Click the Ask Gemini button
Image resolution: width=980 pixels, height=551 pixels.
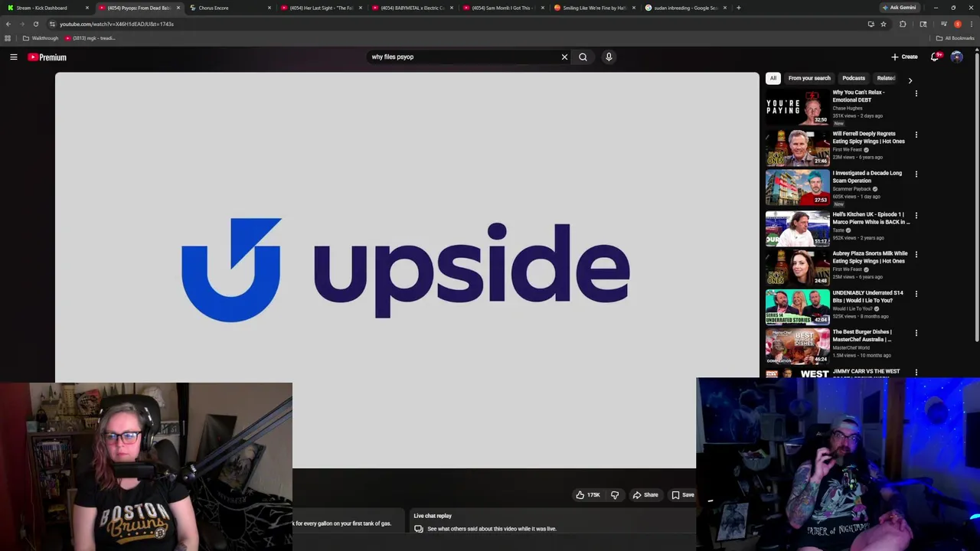point(899,8)
